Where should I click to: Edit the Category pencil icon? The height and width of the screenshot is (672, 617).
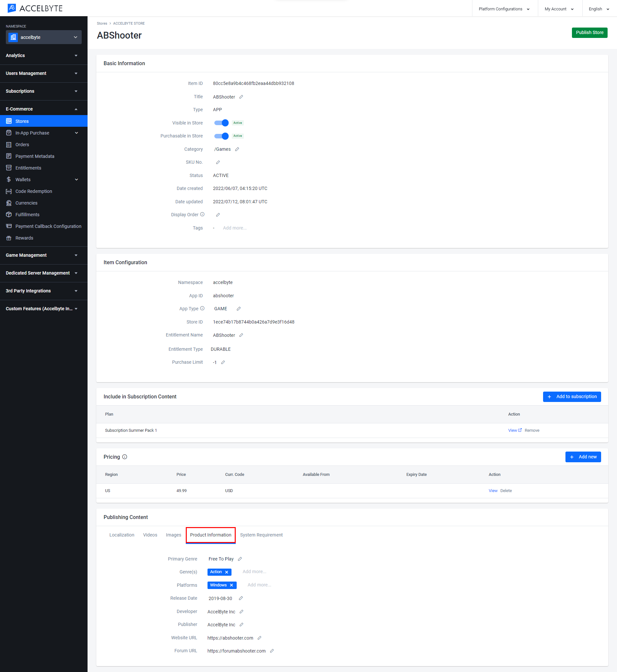click(x=237, y=149)
